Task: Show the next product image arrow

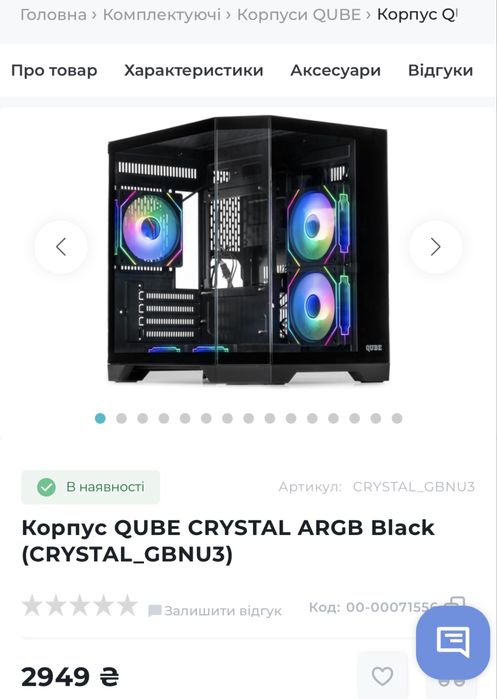Action: tap(435, 247)
